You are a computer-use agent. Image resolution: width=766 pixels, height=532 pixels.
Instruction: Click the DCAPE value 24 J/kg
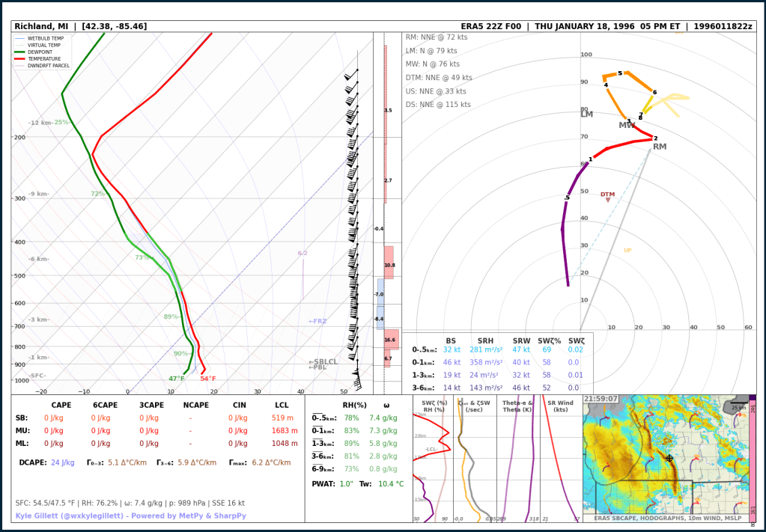coord(62,462)
